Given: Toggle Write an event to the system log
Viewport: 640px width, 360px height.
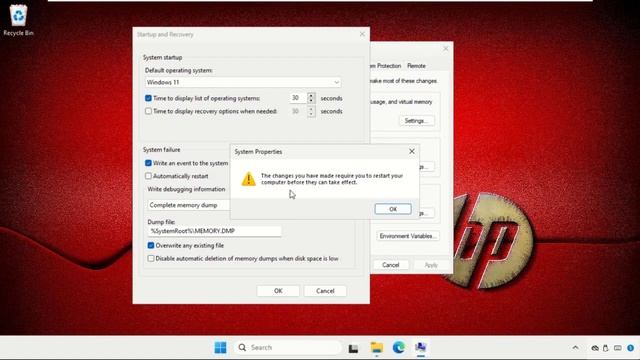Looking at the screenshot, I should (148, 163).
